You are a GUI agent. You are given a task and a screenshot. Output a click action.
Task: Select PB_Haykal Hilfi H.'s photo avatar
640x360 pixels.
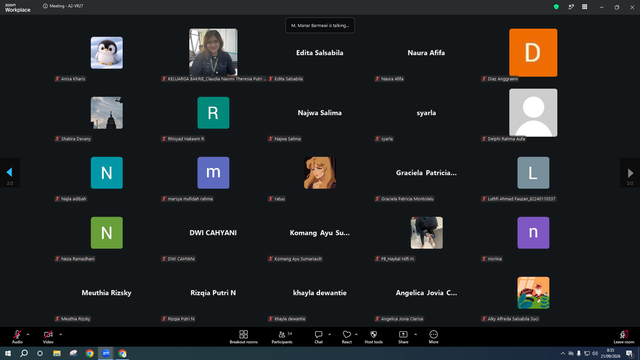(427, 233)
